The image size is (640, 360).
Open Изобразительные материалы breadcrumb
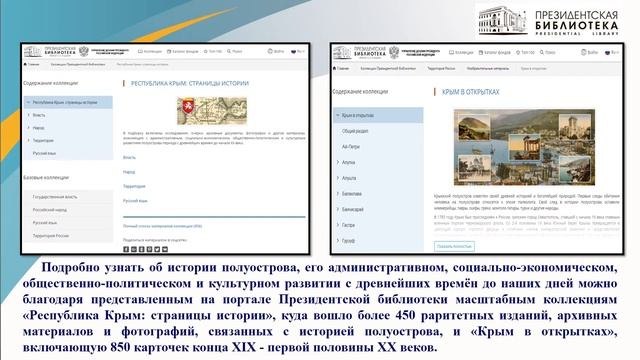point(488,69)
